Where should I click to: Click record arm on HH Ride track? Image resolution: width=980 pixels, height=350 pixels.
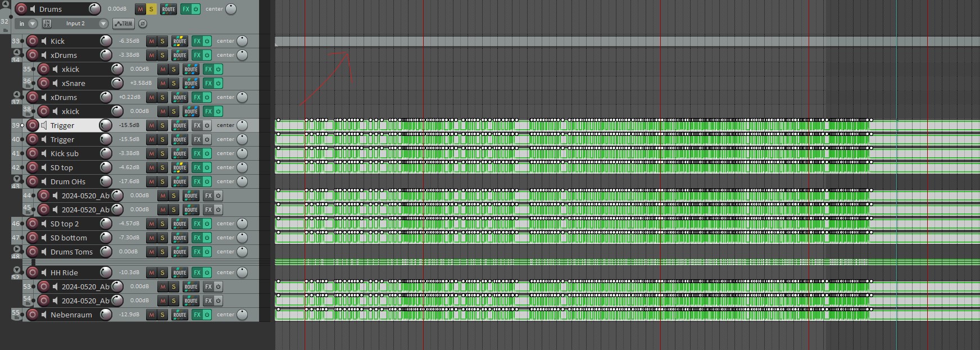coord(33,272)
